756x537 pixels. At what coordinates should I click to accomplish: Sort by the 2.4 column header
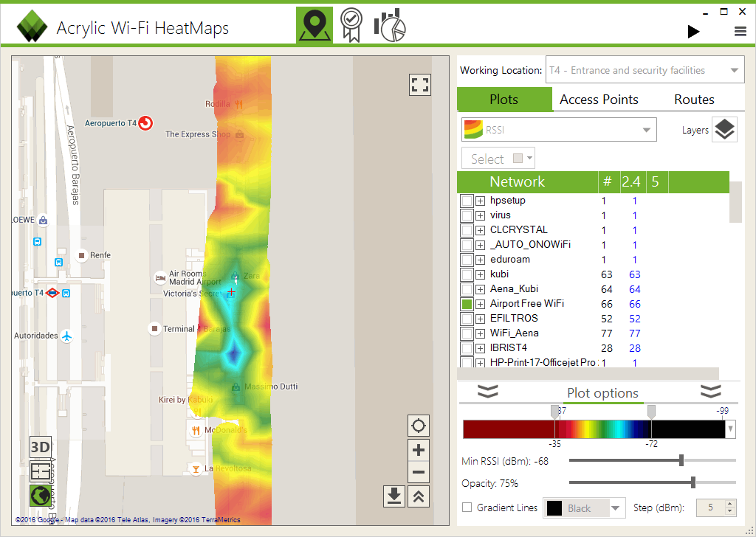click(x=631, y=181)
